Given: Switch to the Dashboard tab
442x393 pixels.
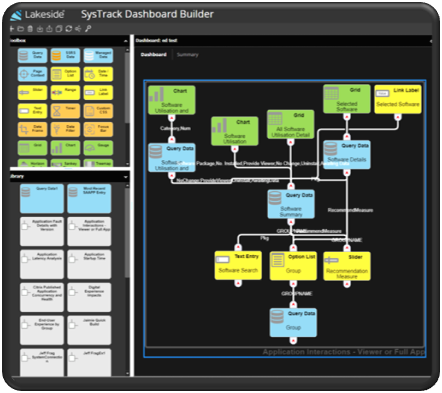Looking at the screenshot, I should [x=154, y=55].
